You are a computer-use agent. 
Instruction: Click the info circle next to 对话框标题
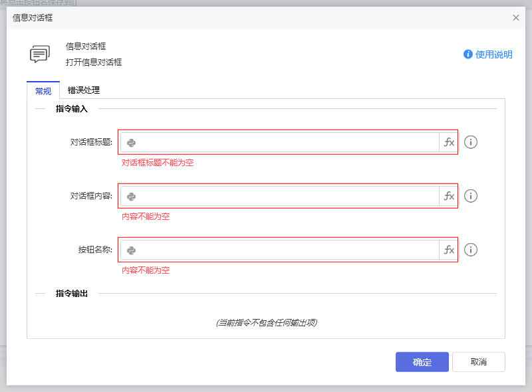[x=471, y=142]
